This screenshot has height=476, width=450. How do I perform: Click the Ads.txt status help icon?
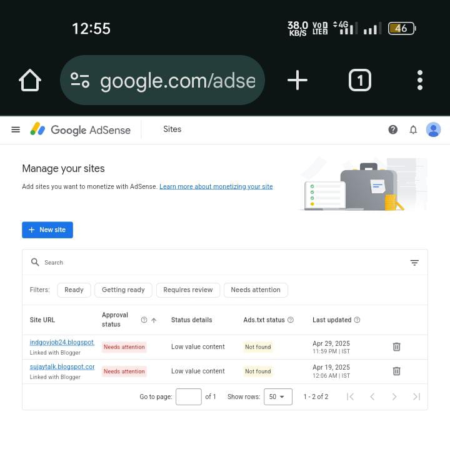tap(291, 320)
